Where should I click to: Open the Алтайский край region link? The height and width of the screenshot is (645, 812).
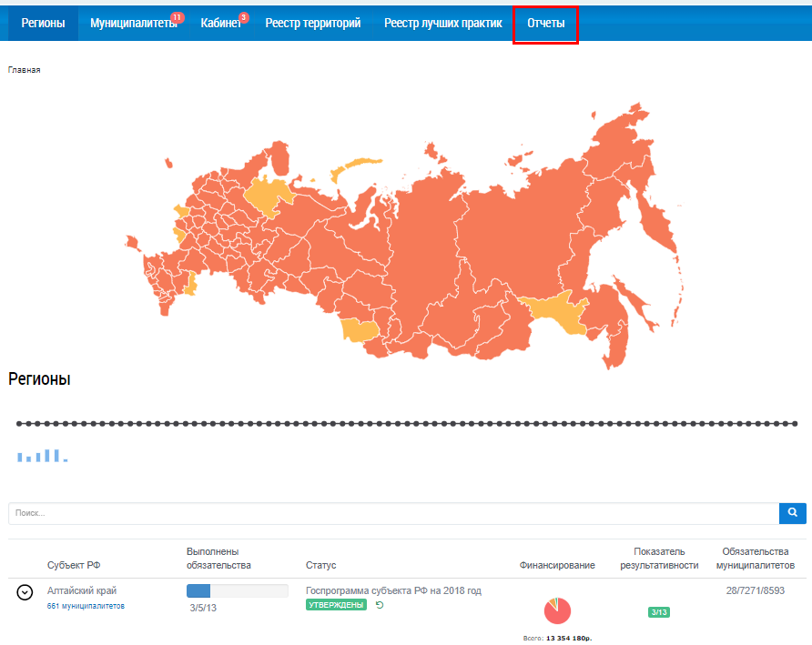tap(82, 590)
